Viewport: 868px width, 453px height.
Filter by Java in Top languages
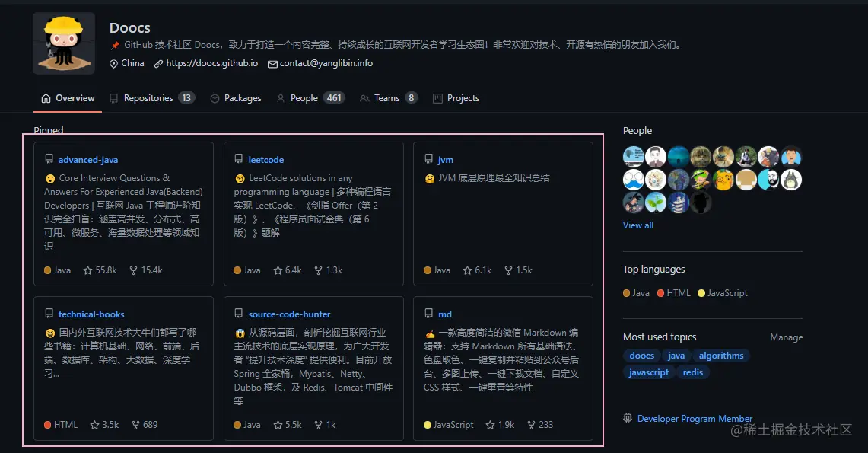(x=636, y=293)
